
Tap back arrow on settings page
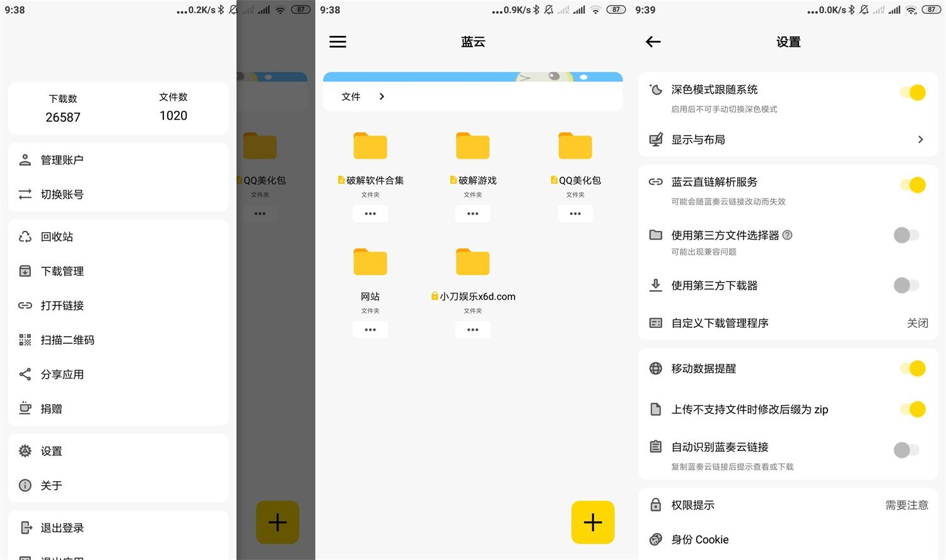(x=653, y=42)
